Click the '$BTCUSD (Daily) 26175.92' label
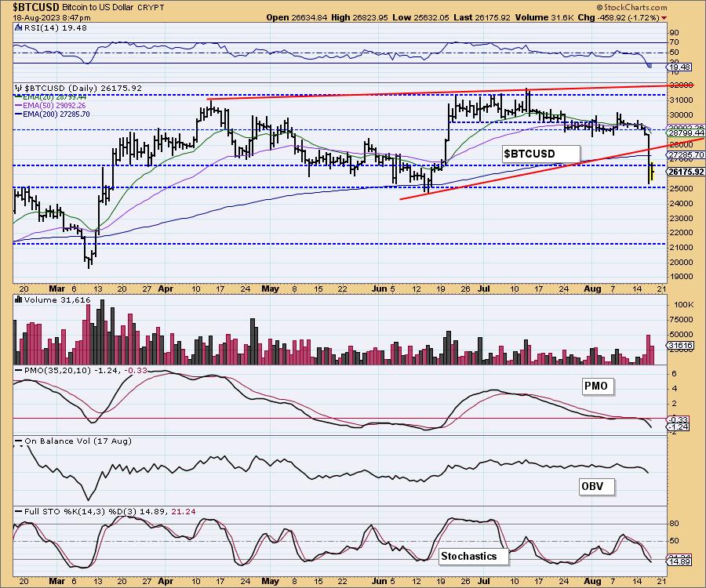706x588 pixels. (83, 88)
